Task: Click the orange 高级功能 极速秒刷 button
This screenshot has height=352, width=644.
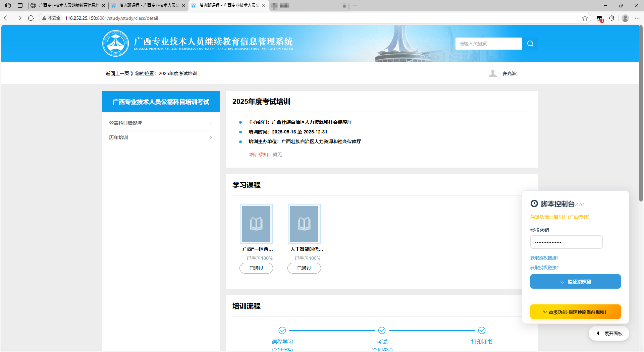Action: pyautogui.click(x=576, y=312)
